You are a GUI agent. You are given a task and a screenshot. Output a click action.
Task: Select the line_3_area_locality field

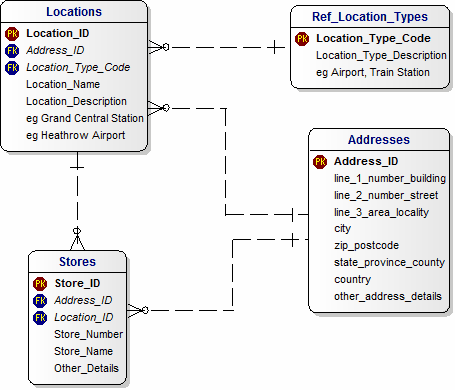(x=381, y=213)
